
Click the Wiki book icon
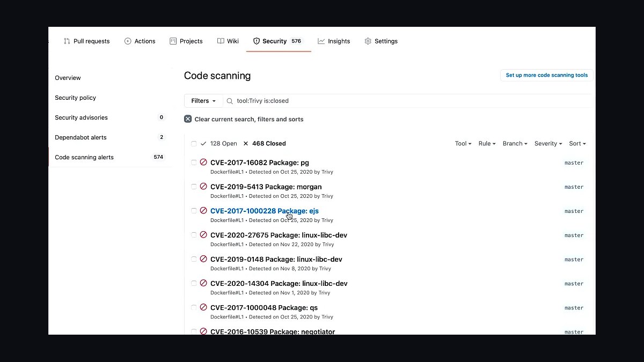point(221,41)
